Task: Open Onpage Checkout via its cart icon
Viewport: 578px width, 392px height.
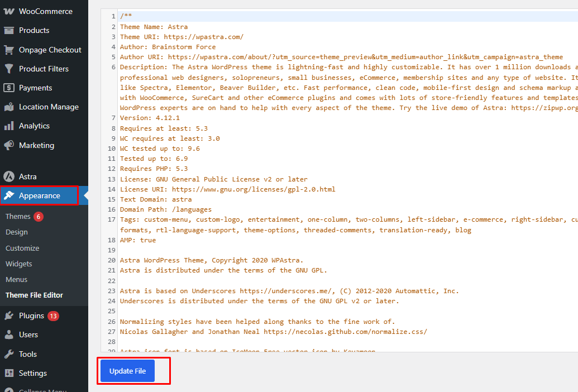Action: click(10, 49)
